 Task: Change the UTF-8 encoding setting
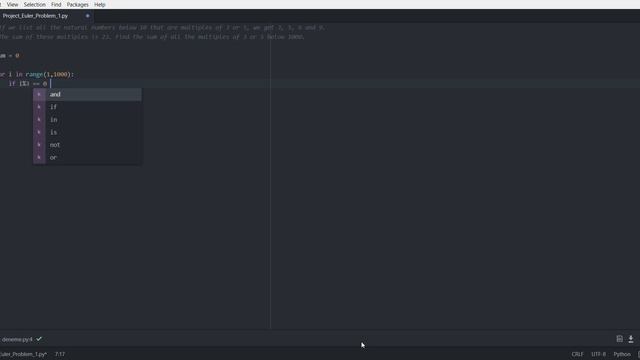[x=599, y=354]
